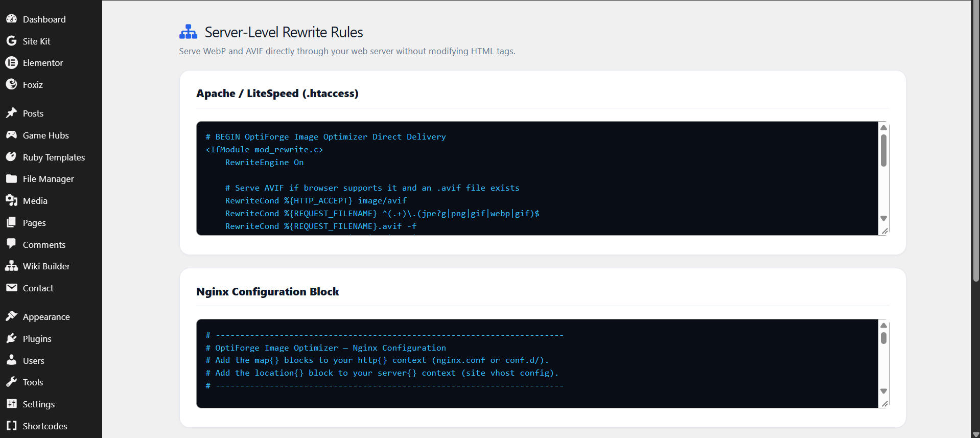Click resize handle of Nginx code textarea
980x438 pixels.
click(885, 404)
